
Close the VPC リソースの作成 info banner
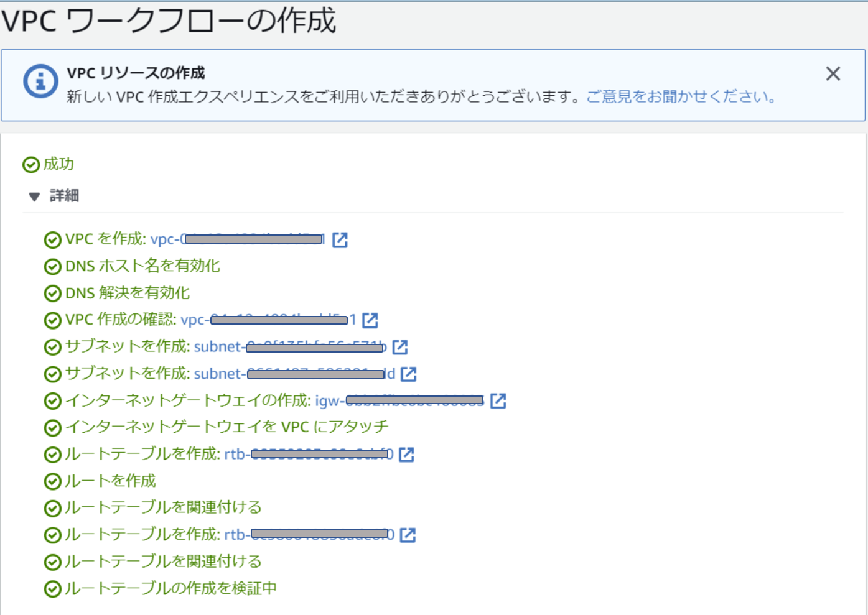tap(833, 74)
